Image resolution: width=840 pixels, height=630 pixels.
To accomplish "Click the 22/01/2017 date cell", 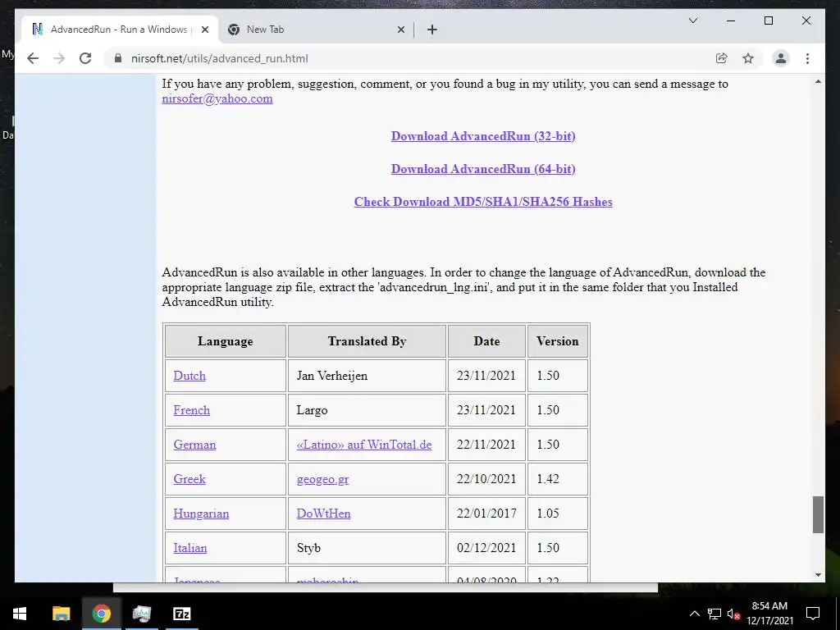I will pyautogui.click(x=486, y=514).
